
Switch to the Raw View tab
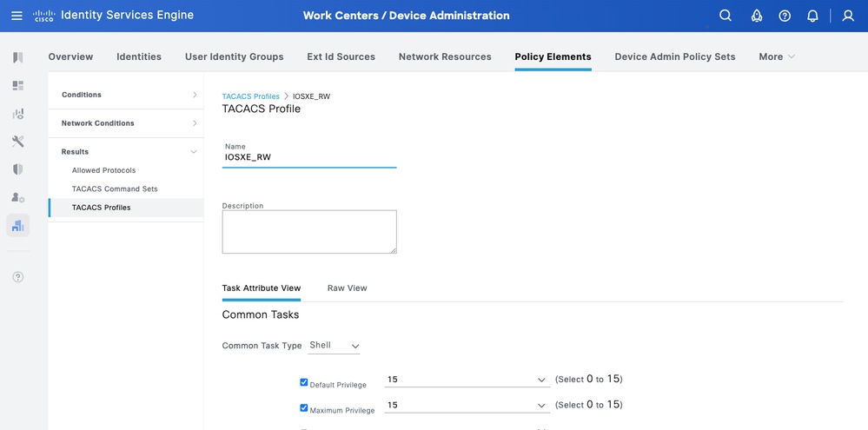(347, 288)
